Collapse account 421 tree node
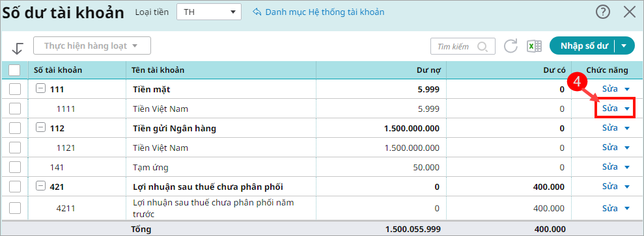This screenshot has width=644, height=236. (x=40, y=186)
